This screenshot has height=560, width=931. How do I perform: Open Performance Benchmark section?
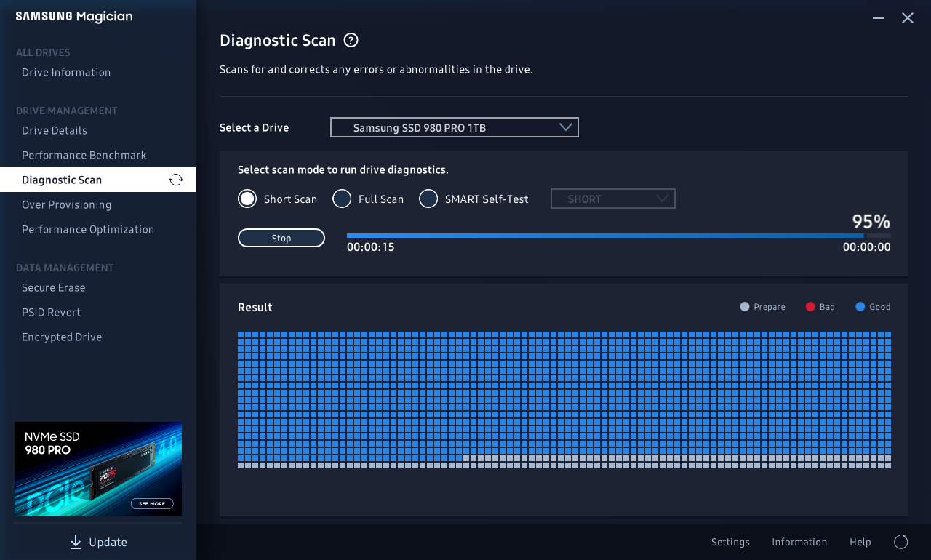[84, 155]
